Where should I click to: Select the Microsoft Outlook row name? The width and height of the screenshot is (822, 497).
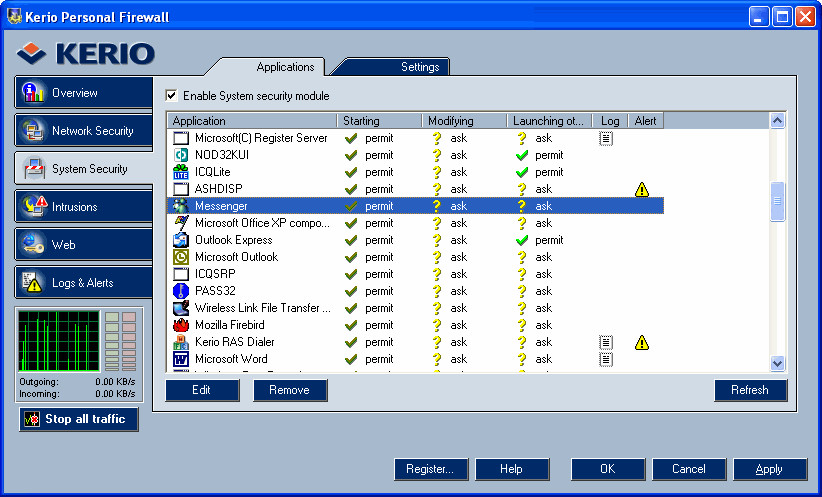click(236, 257)
